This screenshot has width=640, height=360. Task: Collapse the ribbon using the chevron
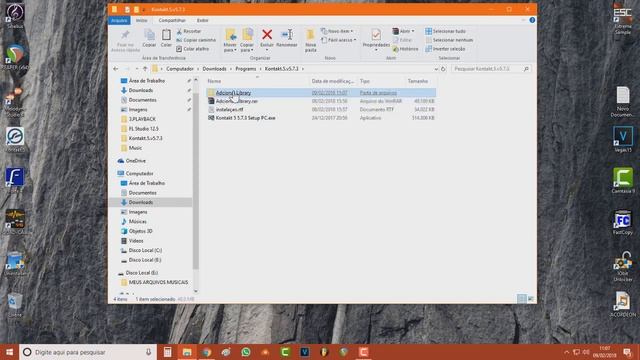(524, 20)
